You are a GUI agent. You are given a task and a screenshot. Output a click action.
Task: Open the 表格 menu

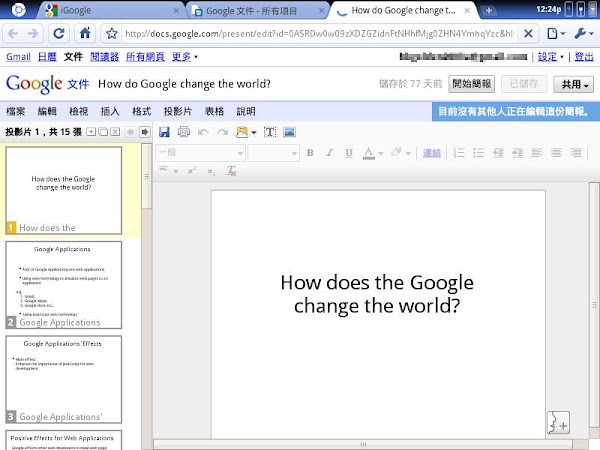[214, 111]
